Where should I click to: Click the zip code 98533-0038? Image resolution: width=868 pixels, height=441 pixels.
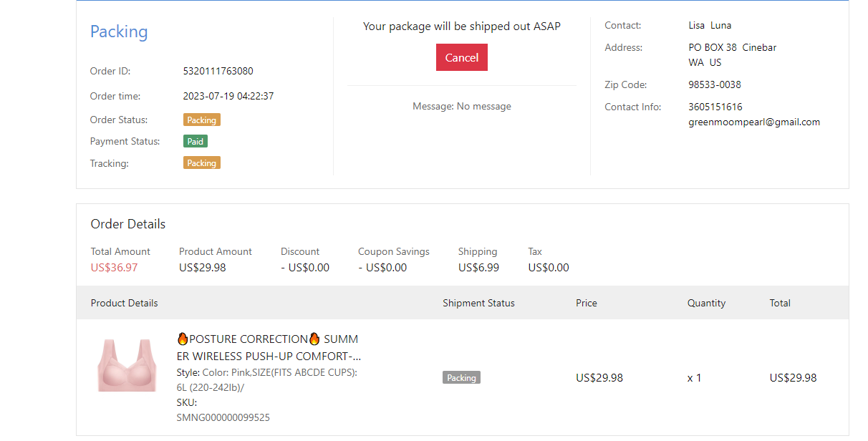714,84
